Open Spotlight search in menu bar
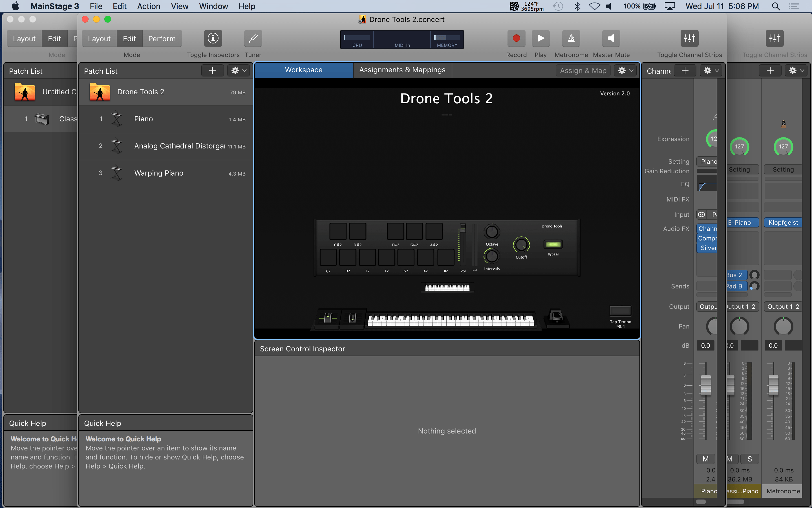Image resolution: width=812 pixels, height=508 pixels. (x=775, y=6)
